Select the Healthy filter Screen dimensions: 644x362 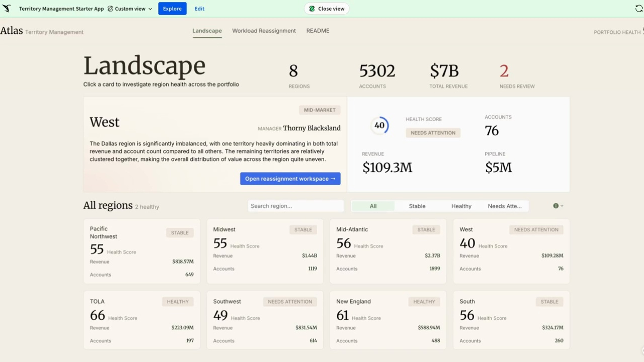(x=461, y=206)
